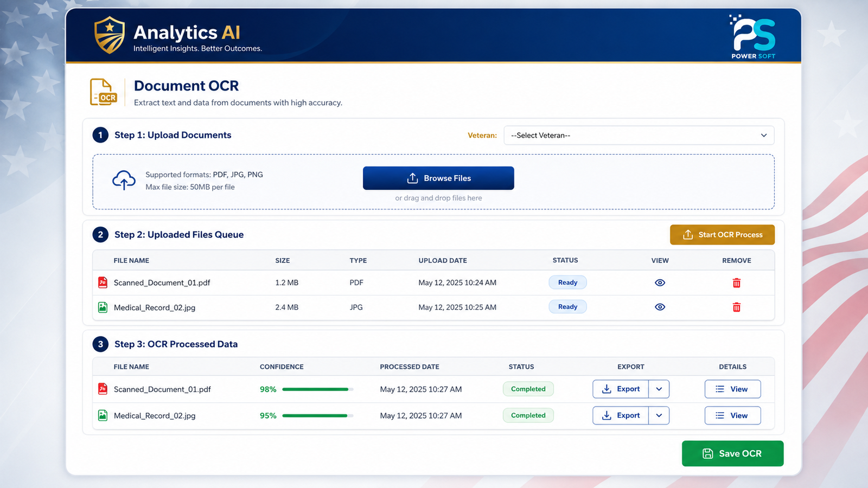Click the TYPE column header
868x488 pixels.
358,260
